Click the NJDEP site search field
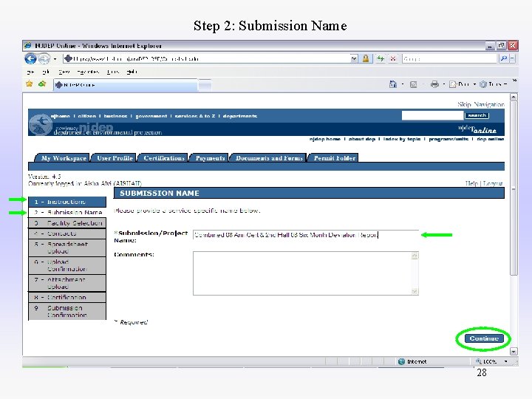Viewport: 532px width, 399px height. tap(432, 116)
